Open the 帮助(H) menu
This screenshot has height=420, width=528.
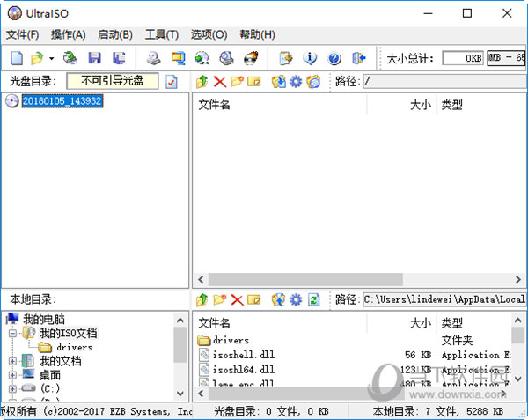(257, 34)
